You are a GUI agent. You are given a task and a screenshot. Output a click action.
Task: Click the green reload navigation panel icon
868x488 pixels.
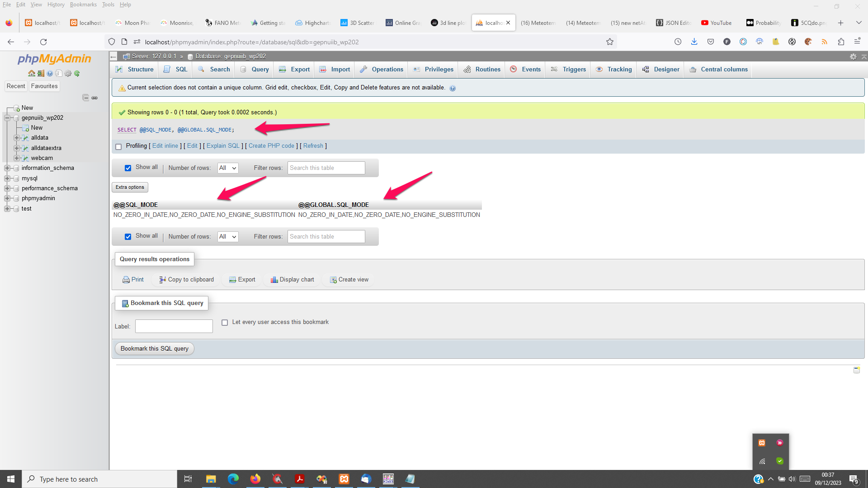(x=77, y=73)
